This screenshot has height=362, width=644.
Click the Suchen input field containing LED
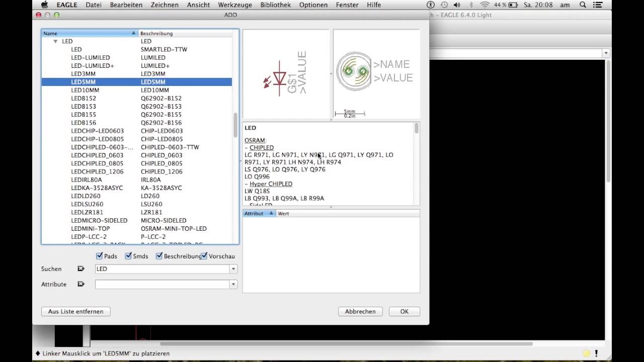click(163, 269)
